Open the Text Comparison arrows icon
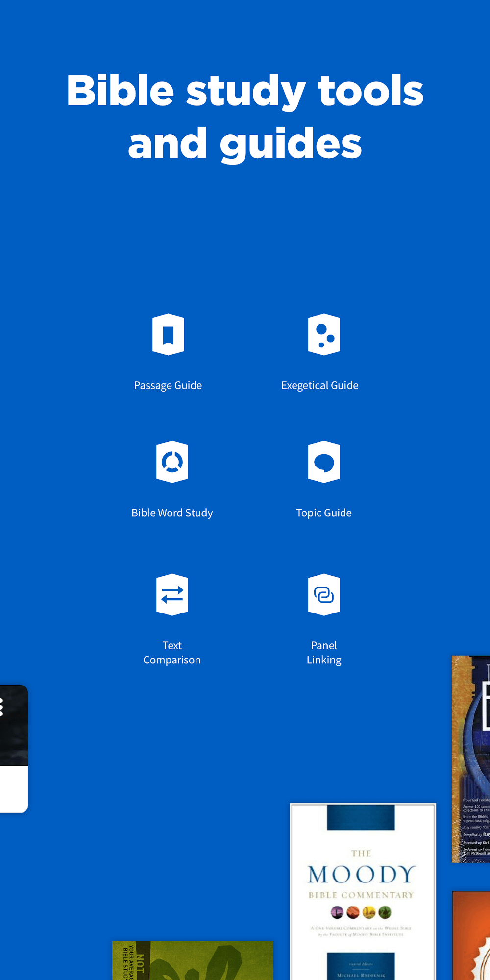This screenshot has width=490, height=980. tap(172, 594)
